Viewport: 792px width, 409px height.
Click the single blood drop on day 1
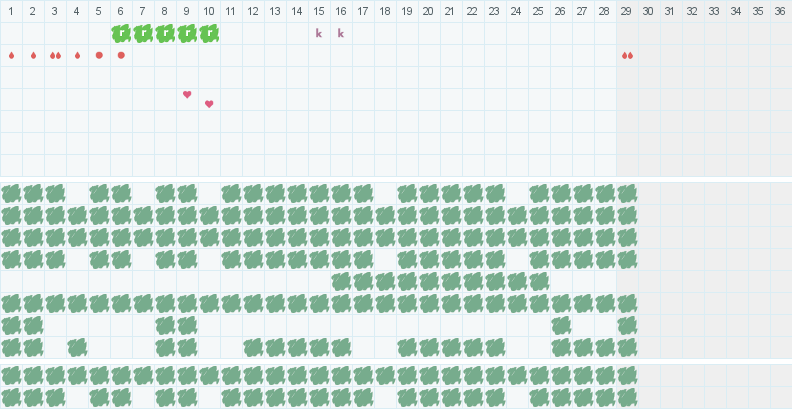tap(11, 56)
